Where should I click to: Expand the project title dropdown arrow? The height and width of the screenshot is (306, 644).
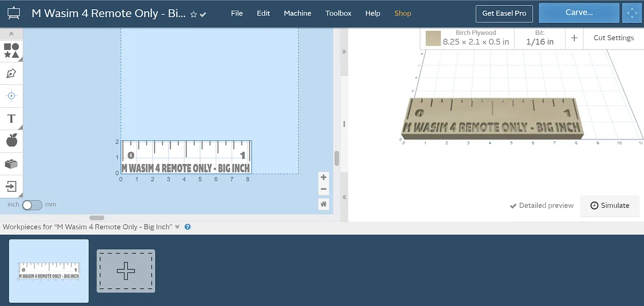coord(203,14)
